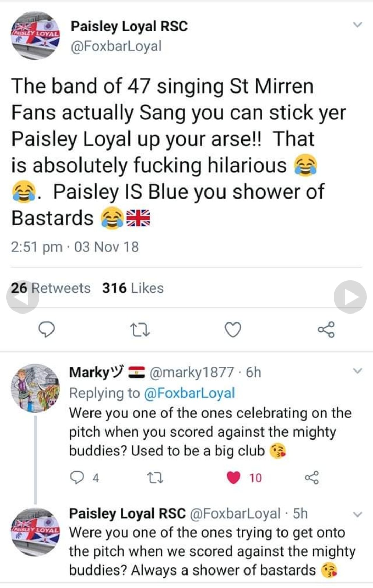Open Paisley Loyal RSC avatar in reply
Viewport: 373px width, 588px height.
[x=36, y=532]
